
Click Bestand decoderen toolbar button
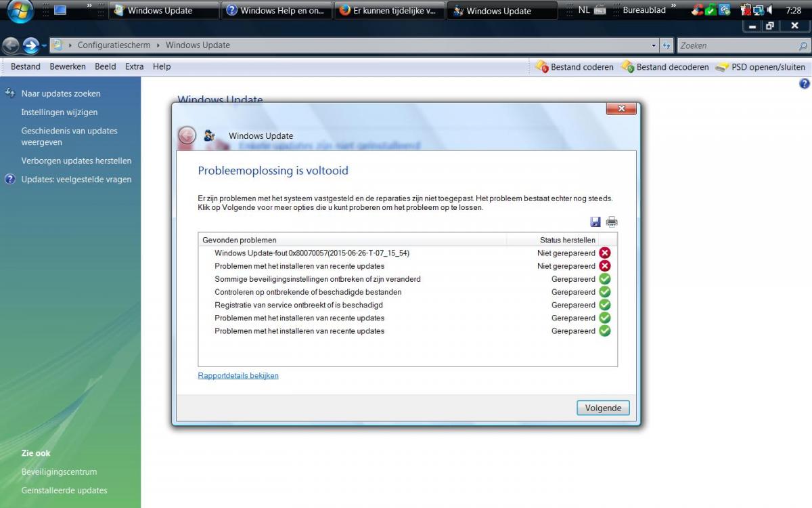point(665,67)
